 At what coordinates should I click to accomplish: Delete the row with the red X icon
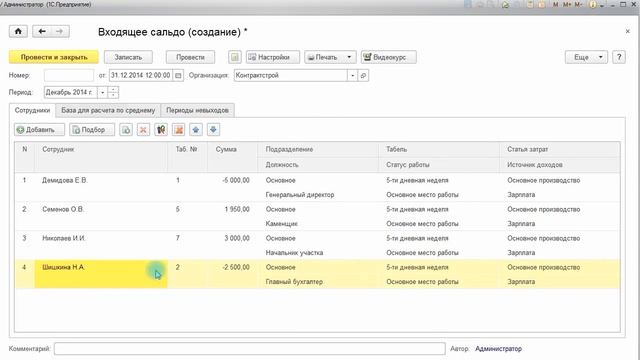tap(143, 130)
